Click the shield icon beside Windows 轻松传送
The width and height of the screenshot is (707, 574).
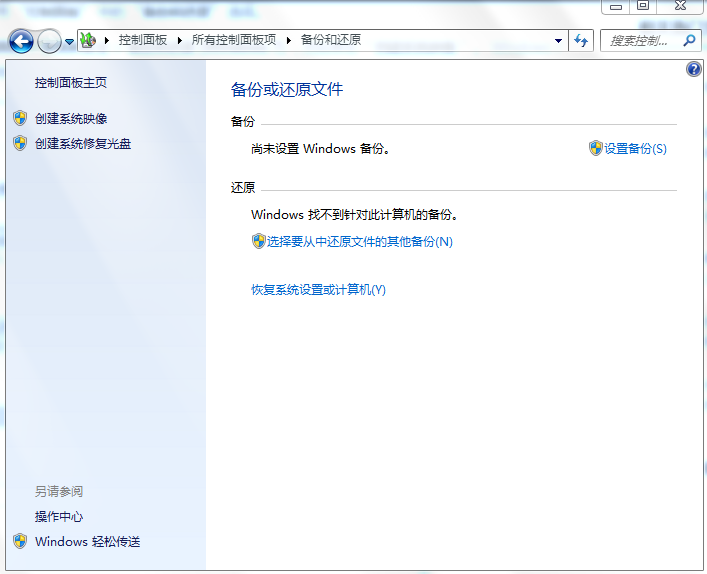pos(20,541)
